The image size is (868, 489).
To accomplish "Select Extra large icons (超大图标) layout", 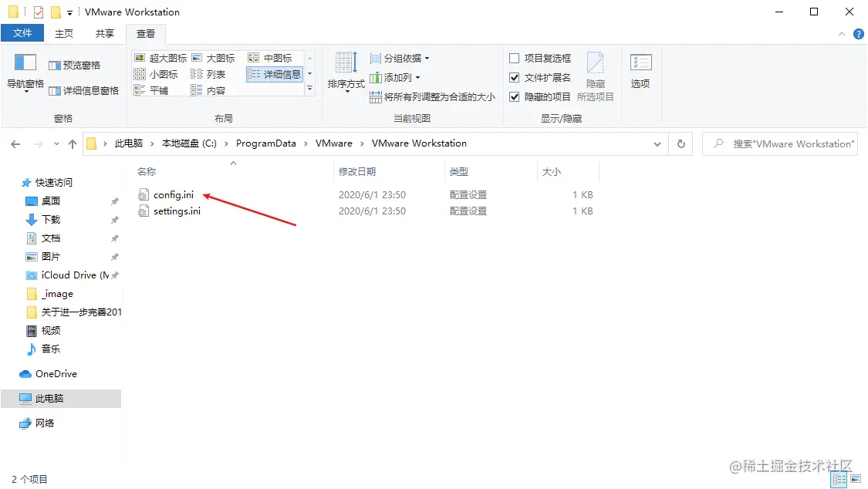I will point(160,58).
